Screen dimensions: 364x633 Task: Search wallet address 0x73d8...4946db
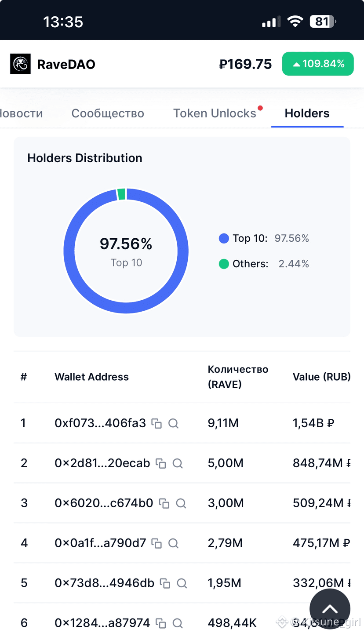point(182,583)
